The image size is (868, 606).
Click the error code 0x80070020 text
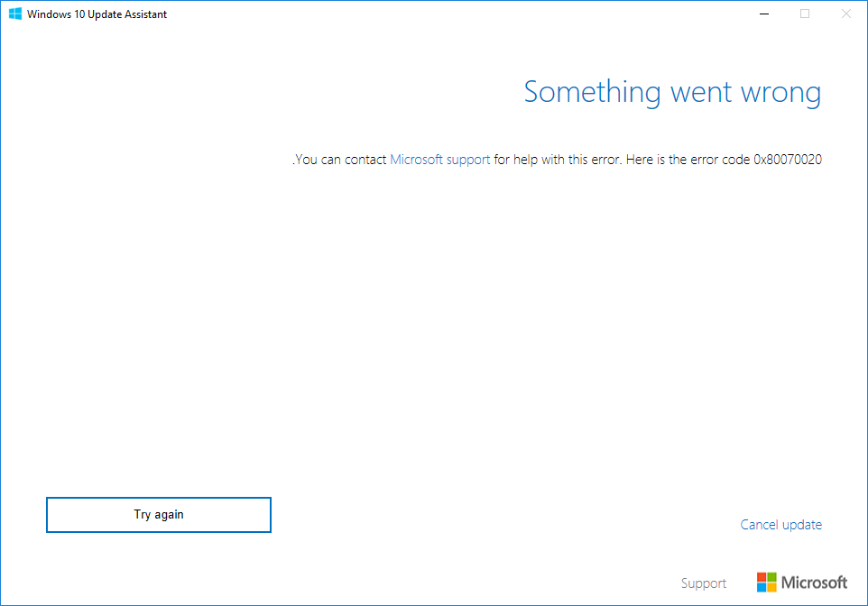pos(788,160)
